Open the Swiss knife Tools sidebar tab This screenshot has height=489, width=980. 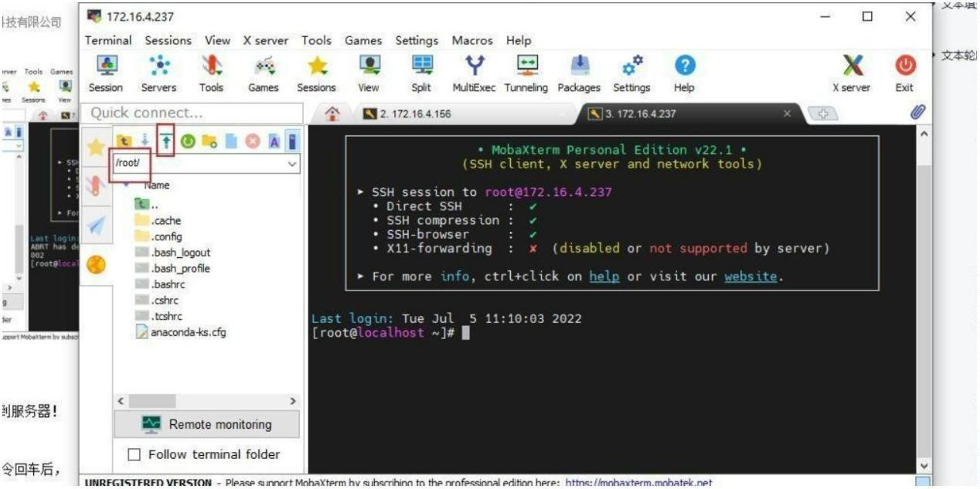tap(95, 185)
